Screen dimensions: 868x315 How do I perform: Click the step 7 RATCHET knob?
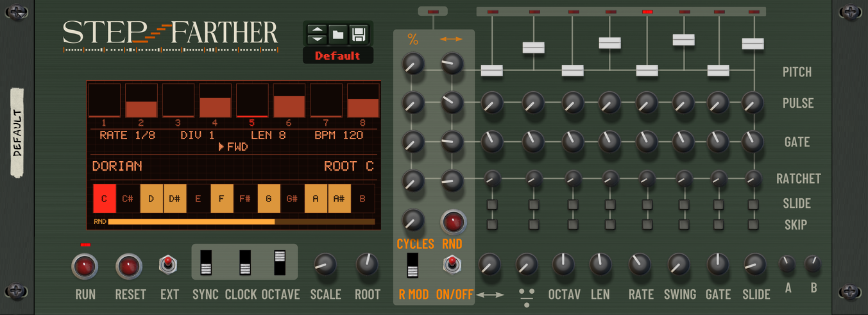click(x=719, y=178)
